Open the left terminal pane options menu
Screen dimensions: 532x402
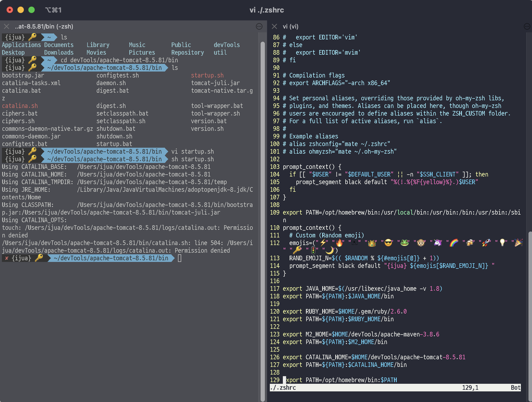259,26
